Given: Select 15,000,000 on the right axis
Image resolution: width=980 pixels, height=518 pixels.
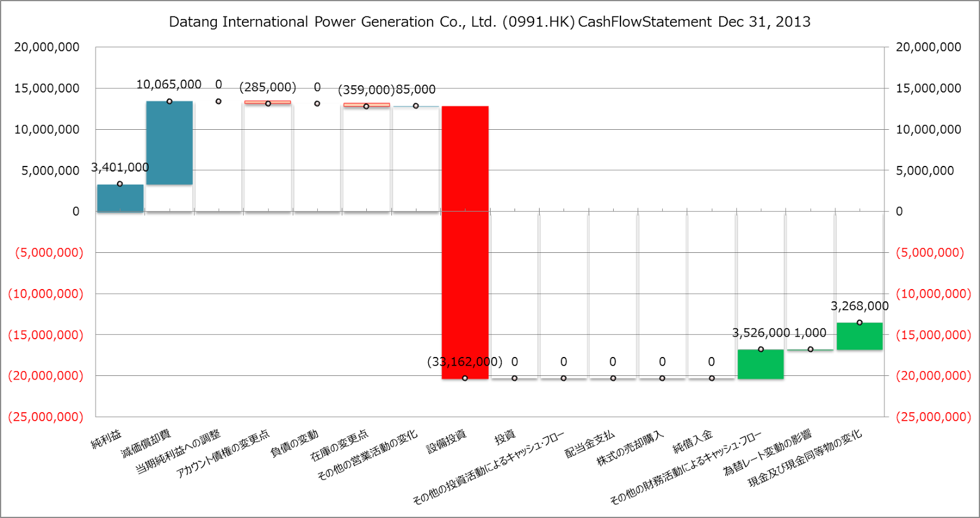Looking at the screenshot, I should tap(929, 88).
